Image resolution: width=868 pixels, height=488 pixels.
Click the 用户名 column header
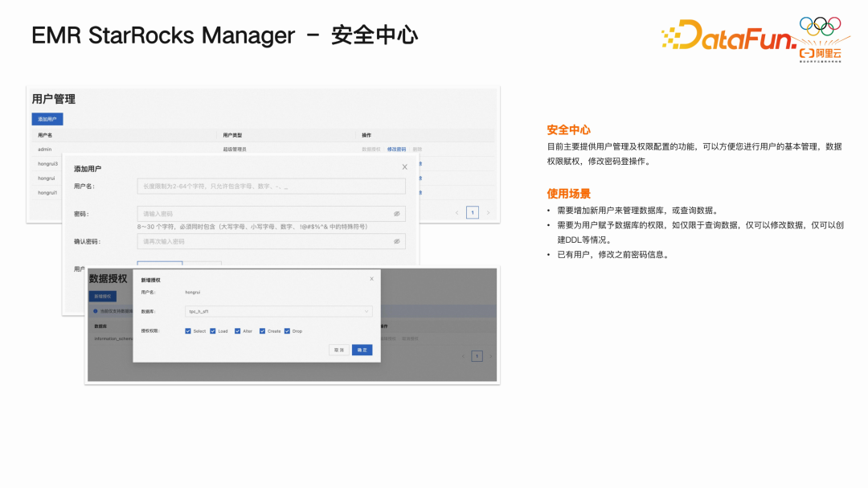tap(45, 135)
